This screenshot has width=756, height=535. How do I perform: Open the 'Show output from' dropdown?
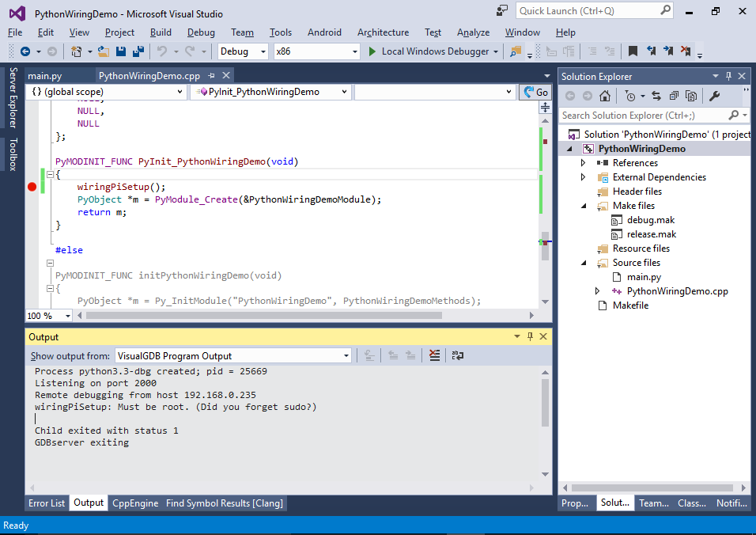coord(233,356)
